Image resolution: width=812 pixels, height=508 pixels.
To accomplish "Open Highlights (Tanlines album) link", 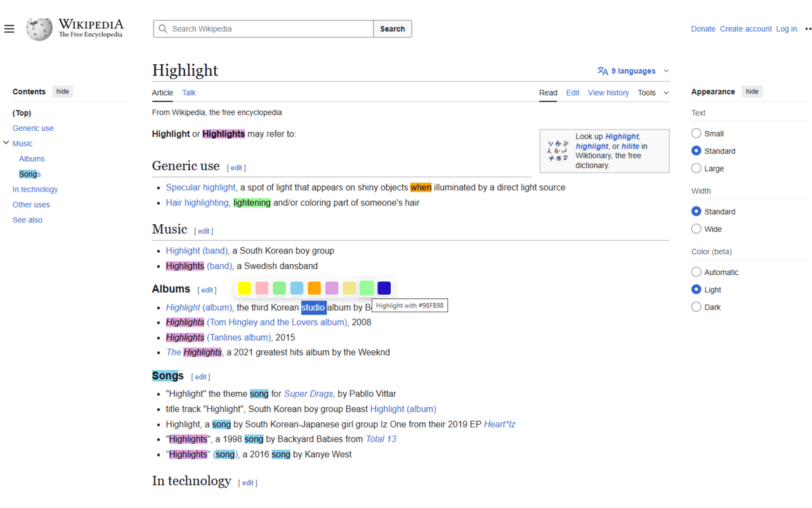I will 218,337.
